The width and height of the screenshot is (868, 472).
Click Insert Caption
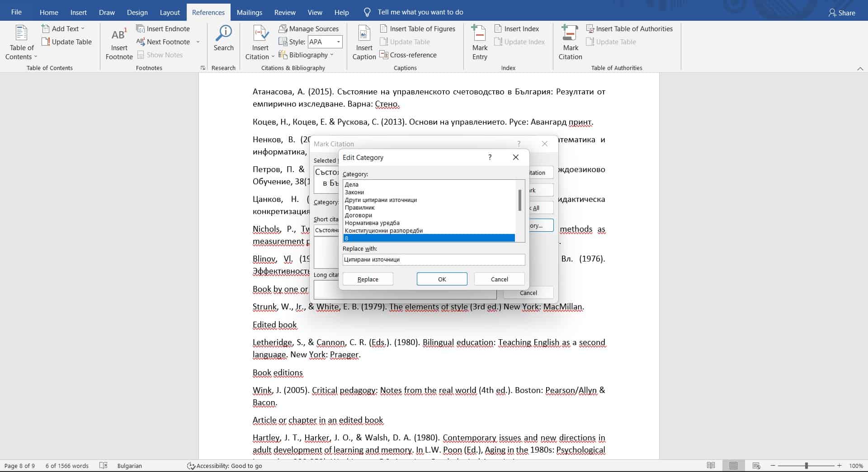pos(364,43)
